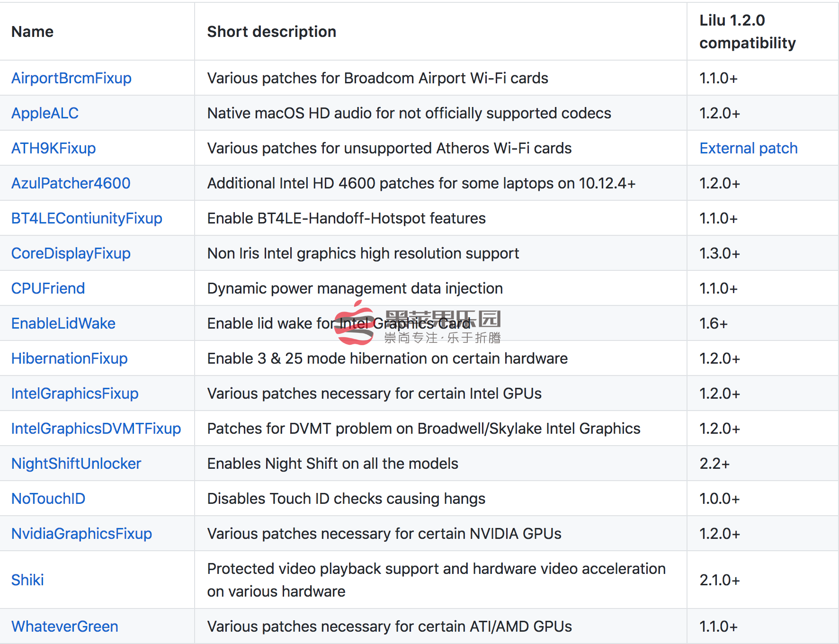Open the IntelGraphicsFixup link
This screenshot has height=644, width=839.
click(75, 394)
